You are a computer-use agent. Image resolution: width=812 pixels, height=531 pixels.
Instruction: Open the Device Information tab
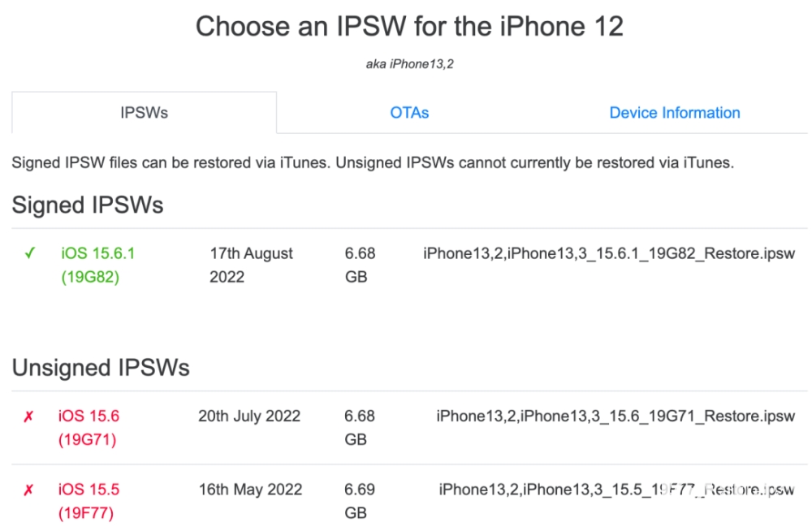(674, 113)
